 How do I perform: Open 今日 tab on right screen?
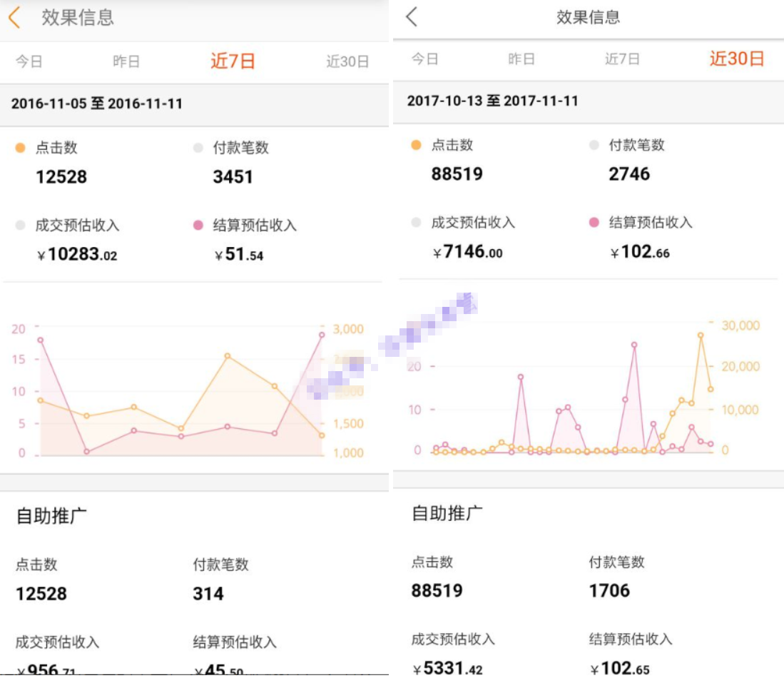coord(425,59)
